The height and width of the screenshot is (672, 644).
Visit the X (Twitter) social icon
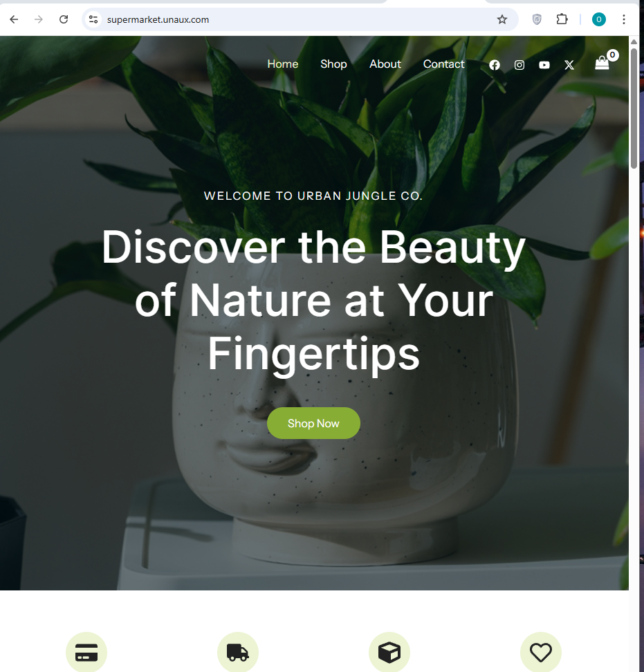[569, 65]
